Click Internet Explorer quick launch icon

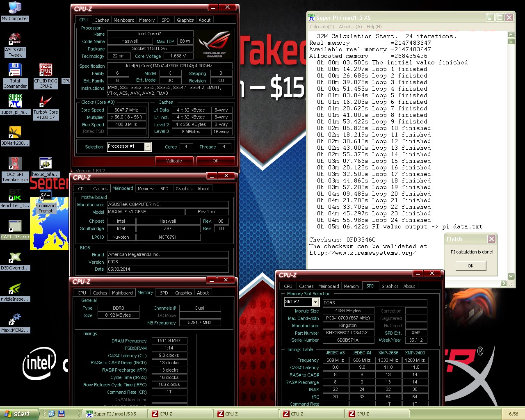52,414
